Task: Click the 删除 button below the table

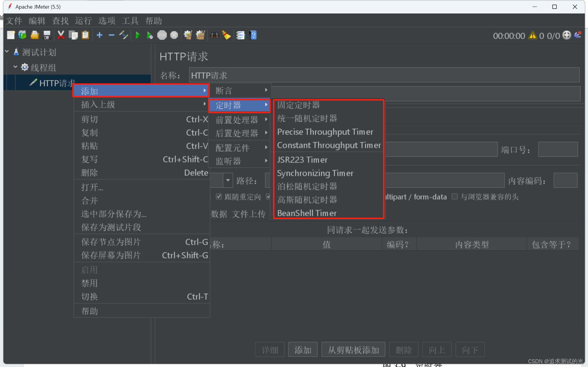Action: (404, 350)
